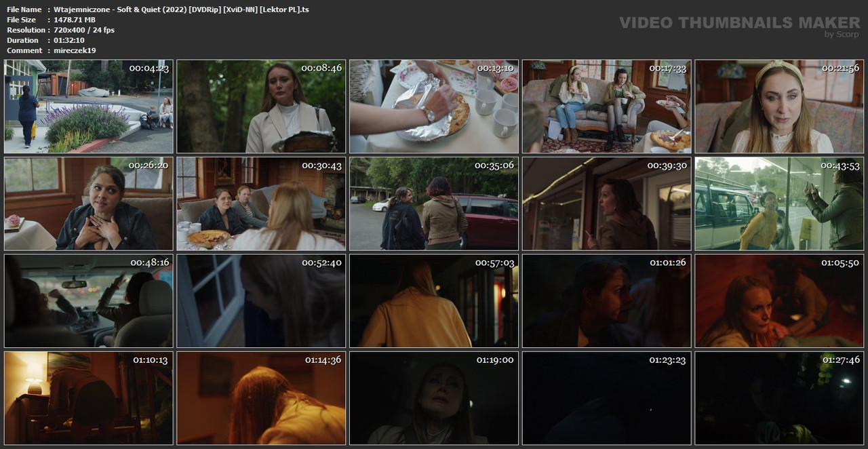Click the frame timestamped 00:35:06

click(x=434, y=203)
